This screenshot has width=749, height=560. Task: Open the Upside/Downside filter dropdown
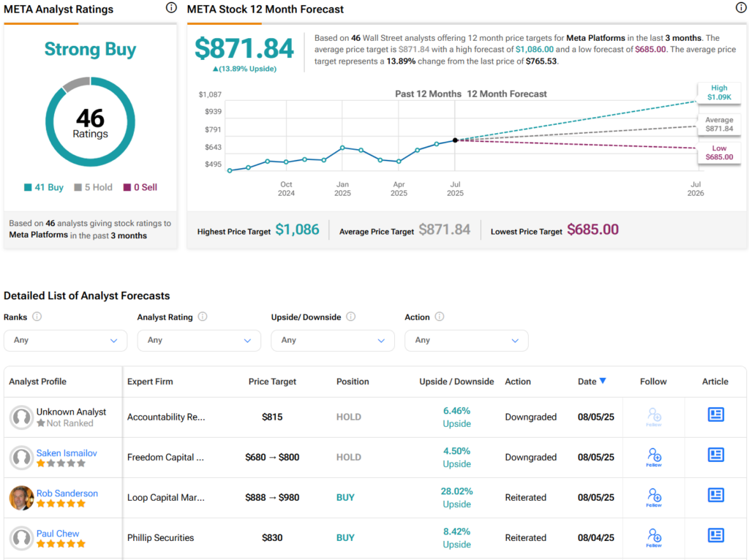pos(333,341)
